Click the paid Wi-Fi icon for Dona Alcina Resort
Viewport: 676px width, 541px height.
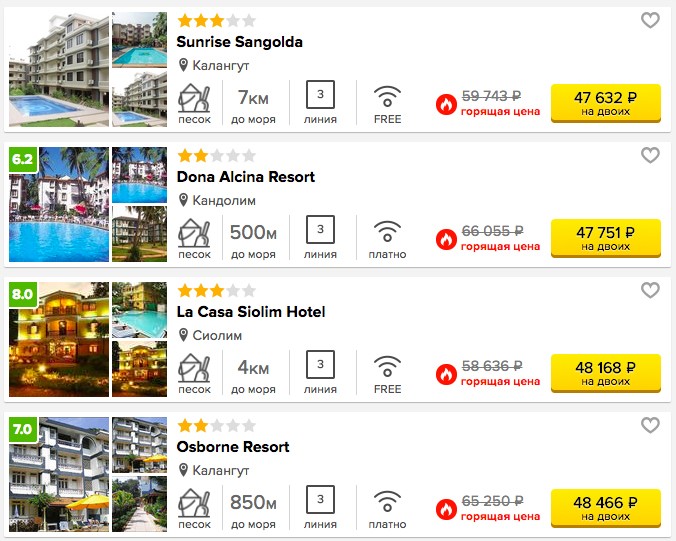387,231
